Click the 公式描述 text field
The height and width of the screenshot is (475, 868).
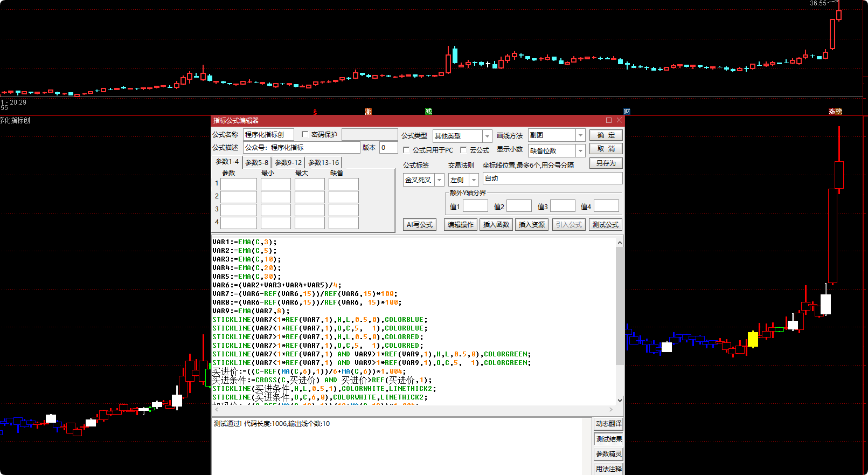301,148
